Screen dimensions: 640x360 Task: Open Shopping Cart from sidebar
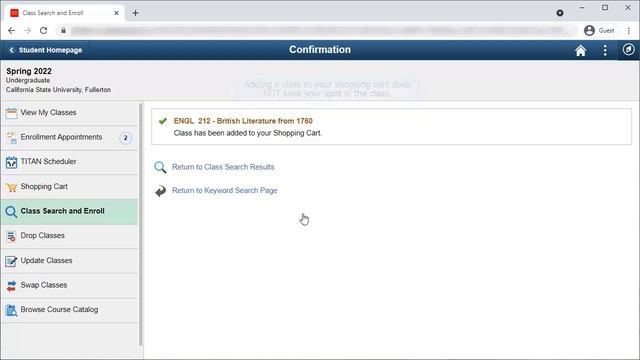click(70, 187)
